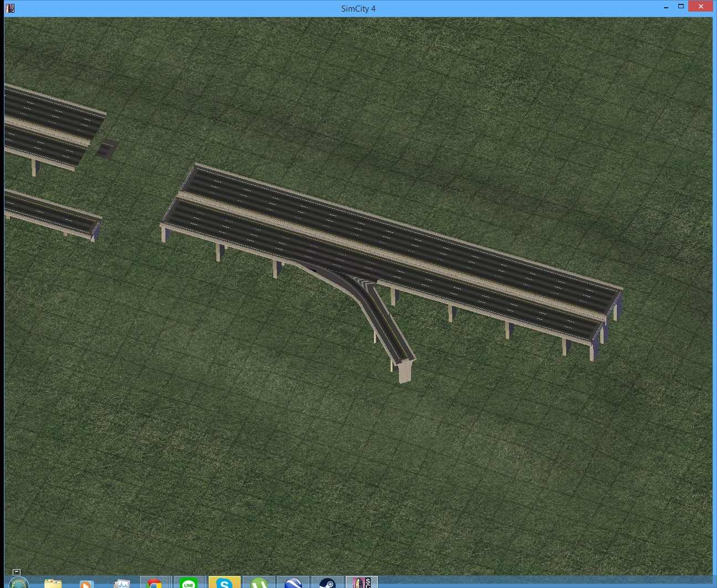Click the SimCity 4 taskbar button
717x588 pixels.
point(362,582)
